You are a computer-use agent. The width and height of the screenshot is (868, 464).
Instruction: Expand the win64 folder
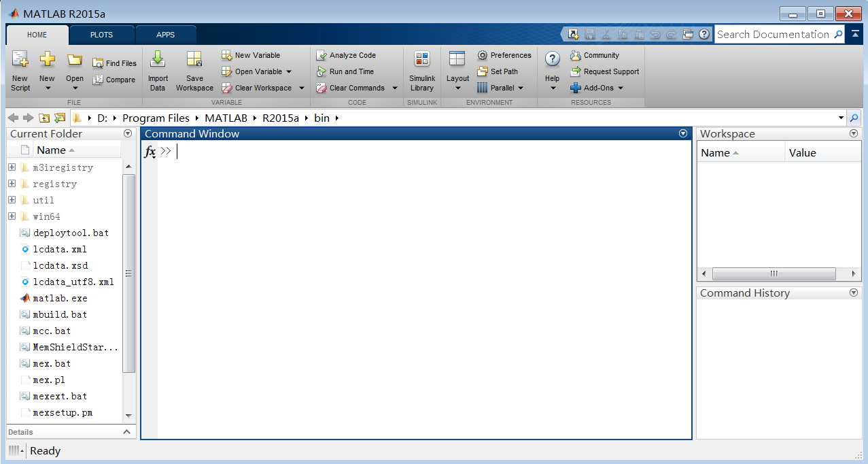(x=12, y=216)
